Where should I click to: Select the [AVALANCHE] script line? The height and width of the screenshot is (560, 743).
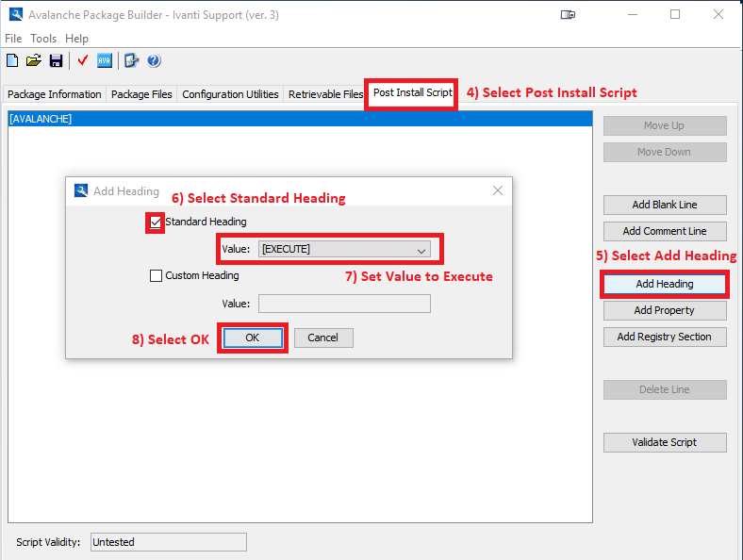pos(301,119)
